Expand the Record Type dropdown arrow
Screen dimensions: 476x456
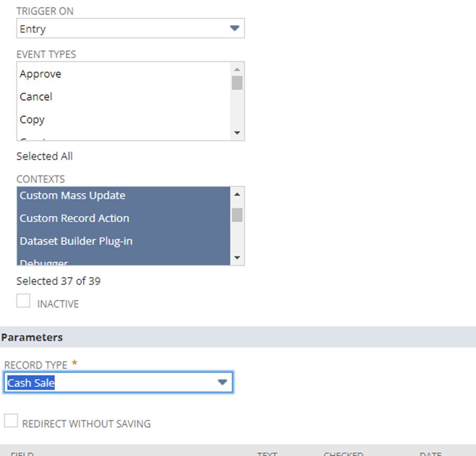click(x=223, y=383)
